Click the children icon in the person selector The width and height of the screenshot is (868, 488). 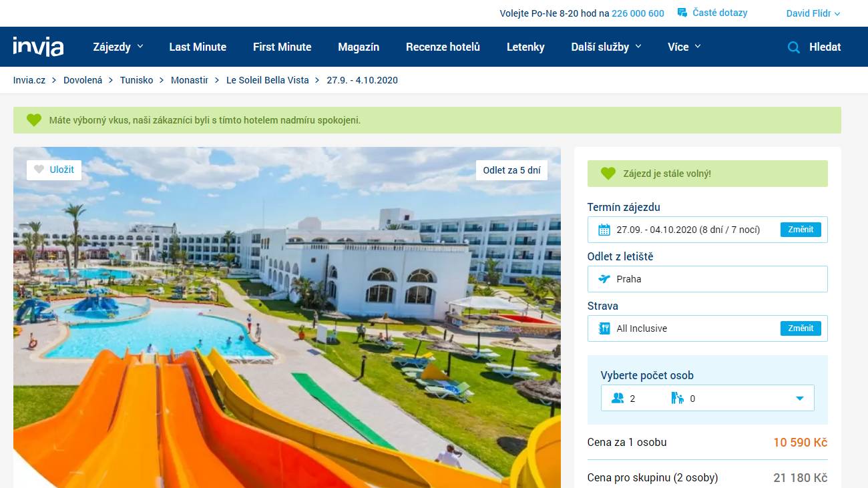point(677,399)
